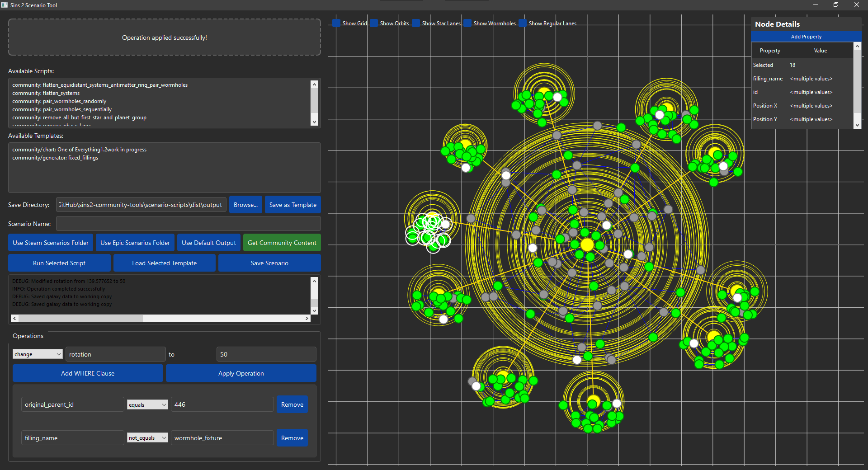
Task: Open the 'not_equals' comparison dropdown
Action: (147, 437)
